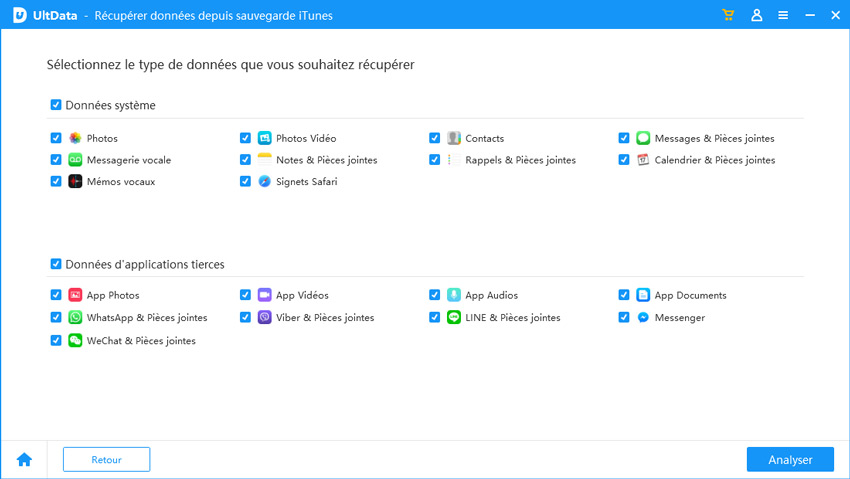
Task: Click the shopping cart icon in title bar
Action: (729, 16)
